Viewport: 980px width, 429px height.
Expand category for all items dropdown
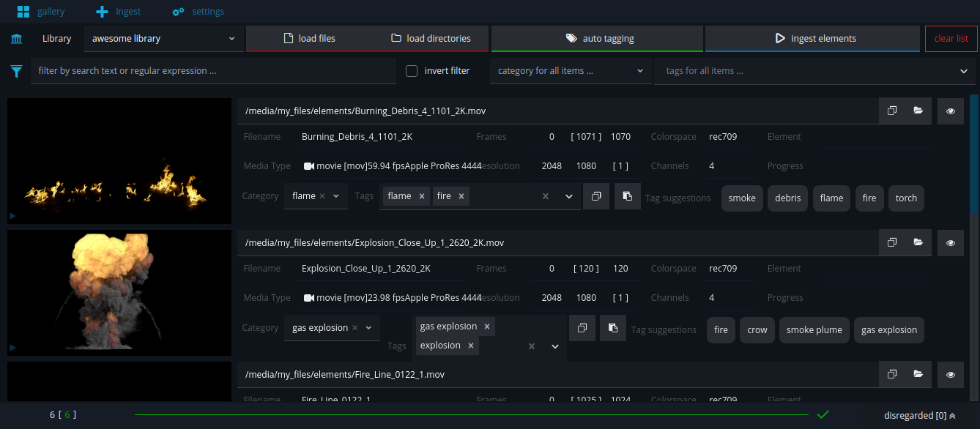(x=570, y=71)
